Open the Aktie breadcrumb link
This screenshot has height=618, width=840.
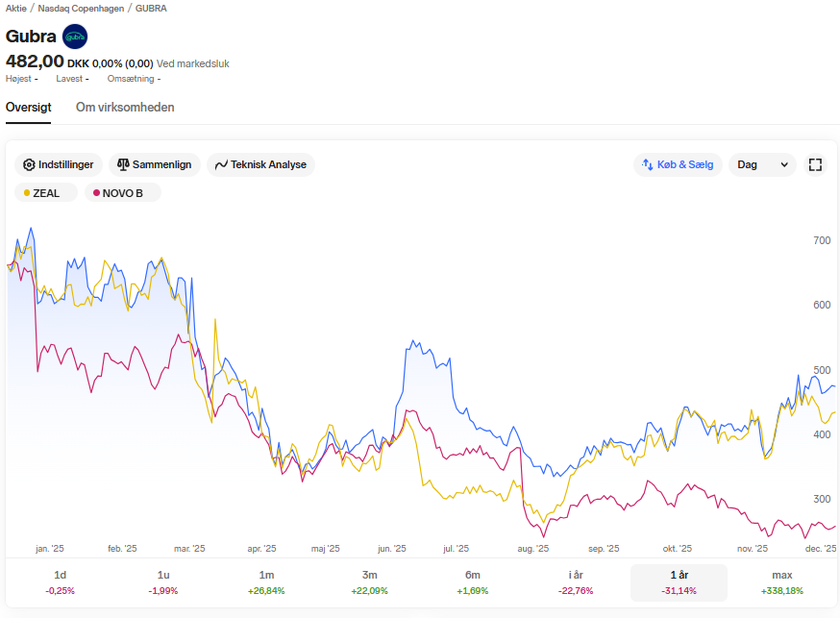(16, 9)
